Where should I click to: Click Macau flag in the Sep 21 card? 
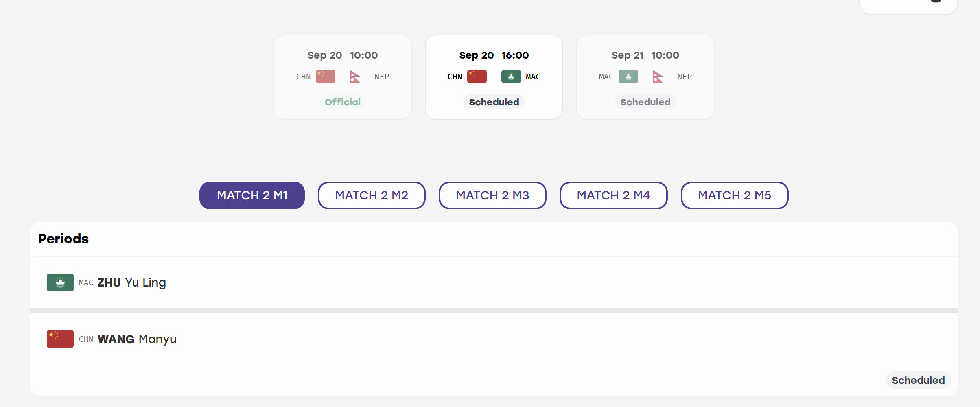click(628, 77)
